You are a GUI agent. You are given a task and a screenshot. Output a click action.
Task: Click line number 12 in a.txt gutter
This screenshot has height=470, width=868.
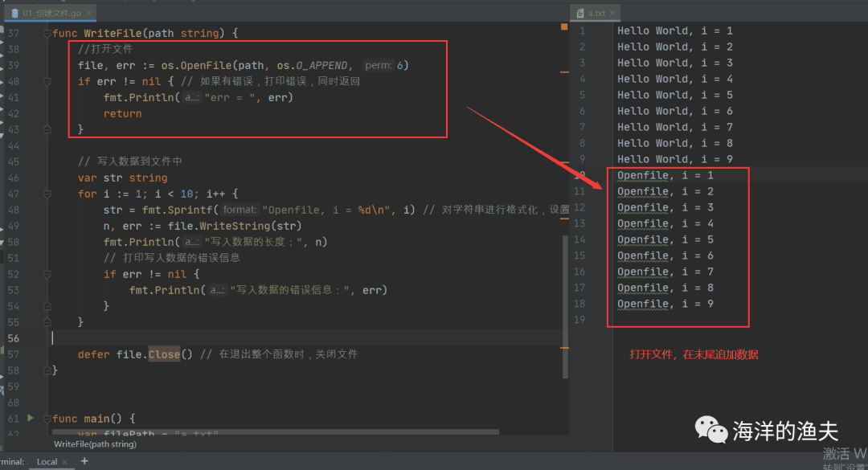579,207
